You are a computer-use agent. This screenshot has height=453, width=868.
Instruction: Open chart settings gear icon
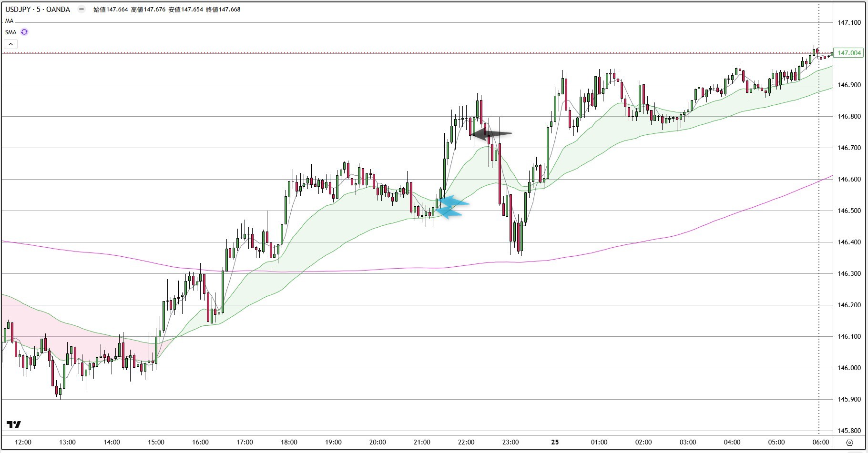pos(849,443)
